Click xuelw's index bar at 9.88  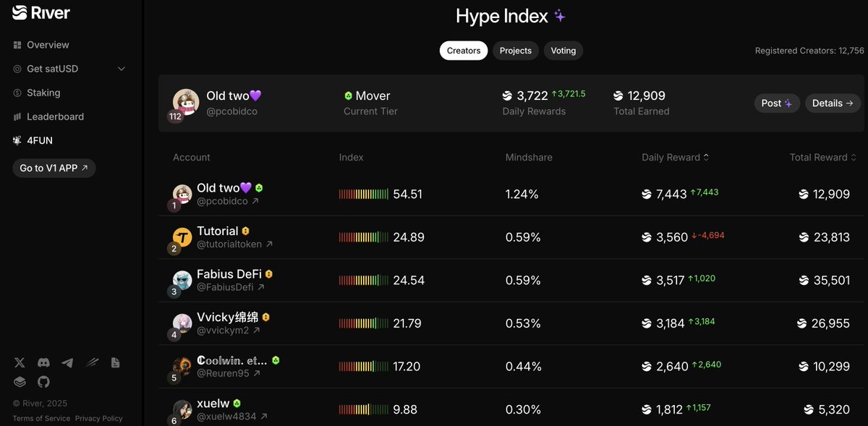[x=364, y=410]
